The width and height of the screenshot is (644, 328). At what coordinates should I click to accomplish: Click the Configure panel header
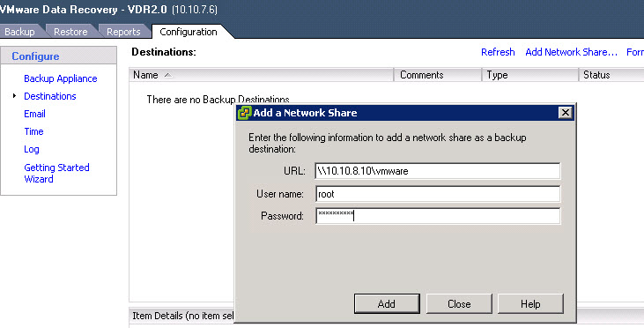(59, 56)
